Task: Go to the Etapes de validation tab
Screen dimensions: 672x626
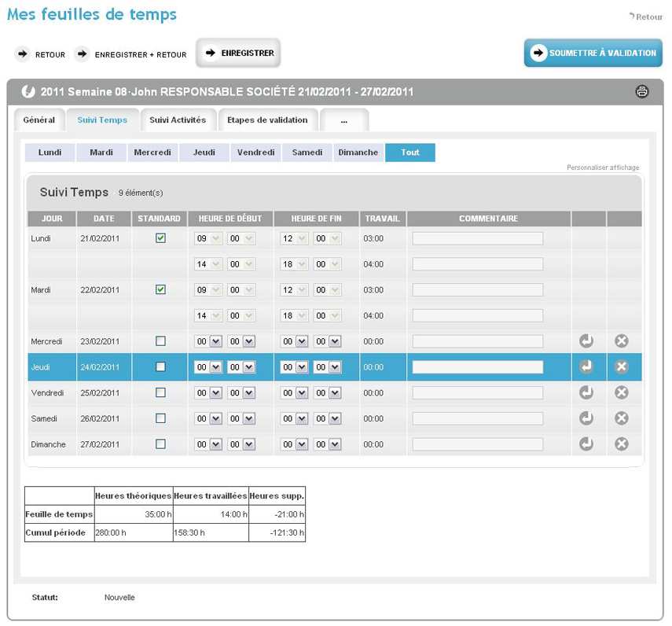Action: (x=267, y=120)
